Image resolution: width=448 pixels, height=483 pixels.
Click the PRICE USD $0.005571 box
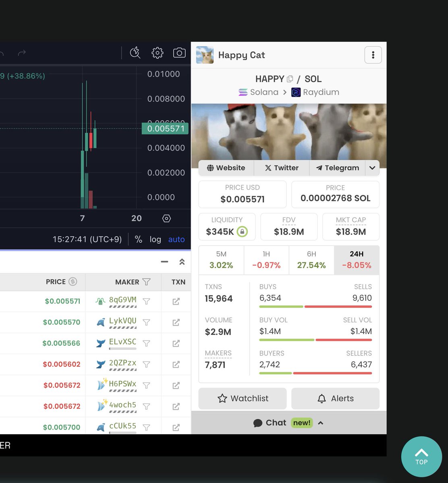click(243, 194)
